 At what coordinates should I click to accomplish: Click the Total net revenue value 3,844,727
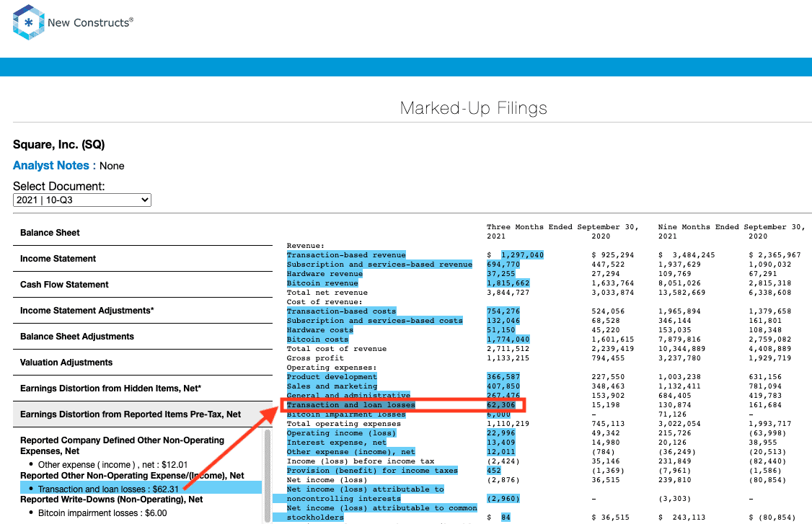[508, 293]
